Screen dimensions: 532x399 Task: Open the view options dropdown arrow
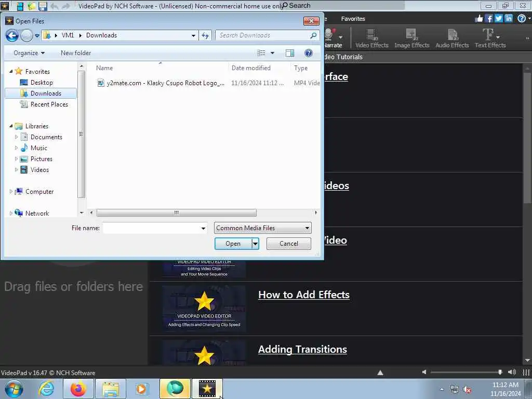272,53
